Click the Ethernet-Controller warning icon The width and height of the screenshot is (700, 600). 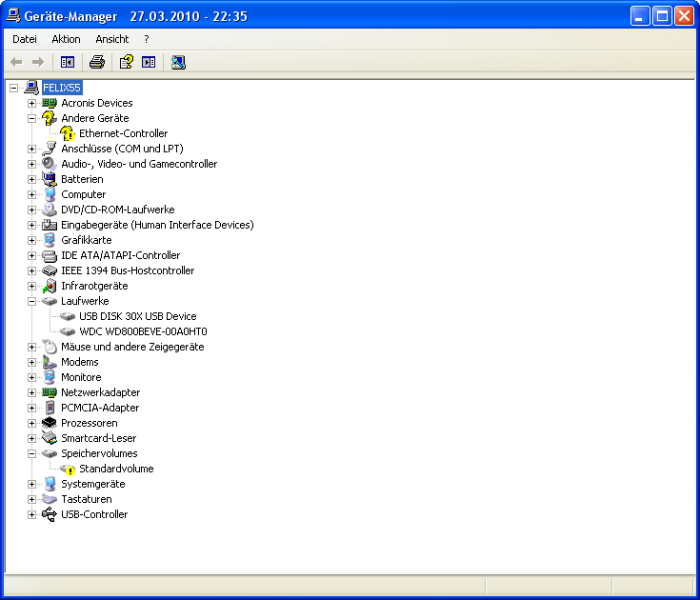[68, 133]
